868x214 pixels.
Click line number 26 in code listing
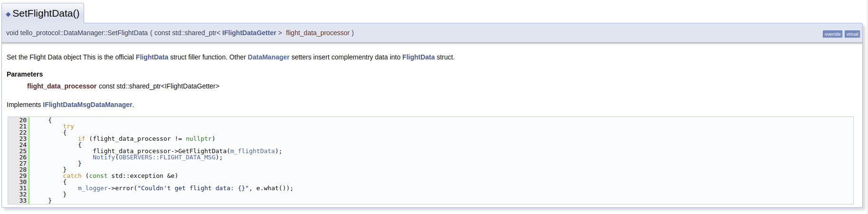[23, 157]
